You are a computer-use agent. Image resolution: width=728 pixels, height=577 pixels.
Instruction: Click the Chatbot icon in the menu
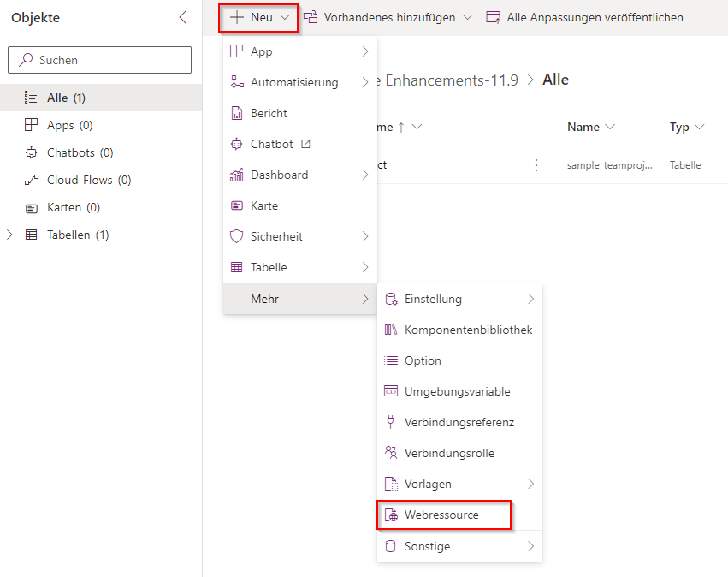(237, 144)
